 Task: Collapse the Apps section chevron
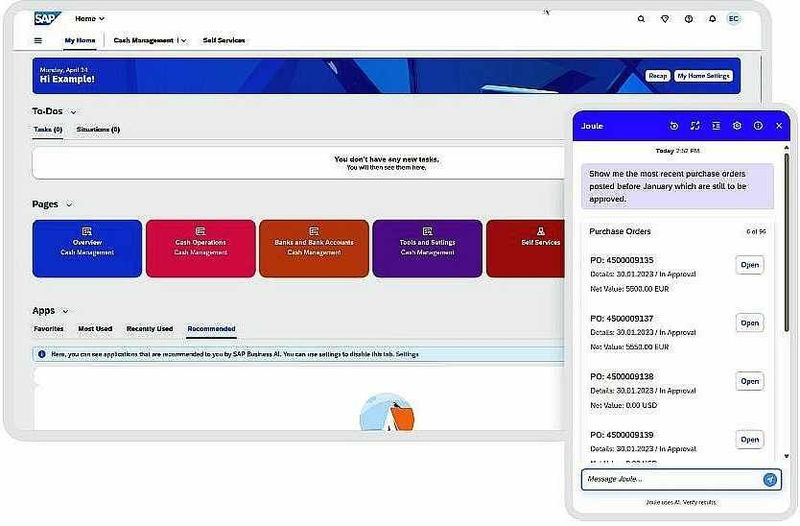pos(65,311)
